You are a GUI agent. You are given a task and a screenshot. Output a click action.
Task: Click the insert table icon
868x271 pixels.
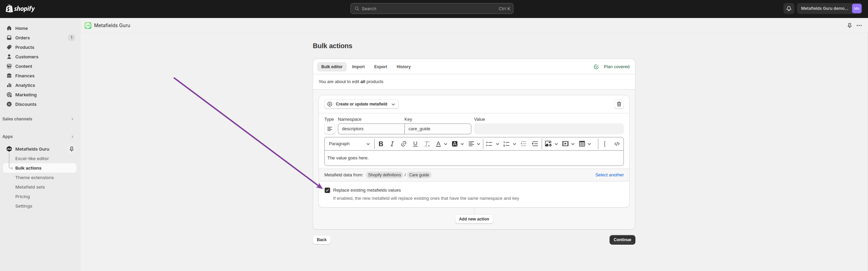click(x=582, y=144)
